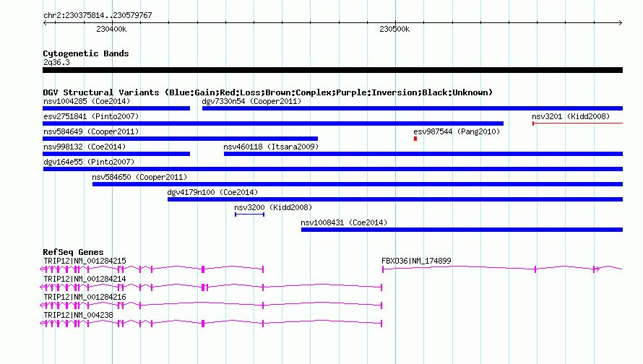Click the short nsv3200 (Kidd2008) variant
This screenshot has width=643, height=364.
pyautogui.click(x=249, y=214)
